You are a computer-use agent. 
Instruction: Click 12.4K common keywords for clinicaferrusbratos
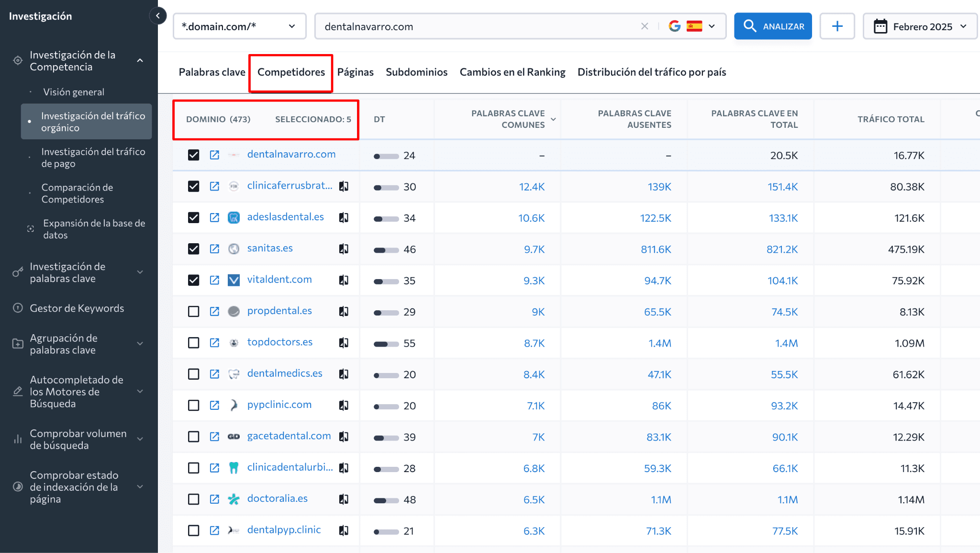532,187
